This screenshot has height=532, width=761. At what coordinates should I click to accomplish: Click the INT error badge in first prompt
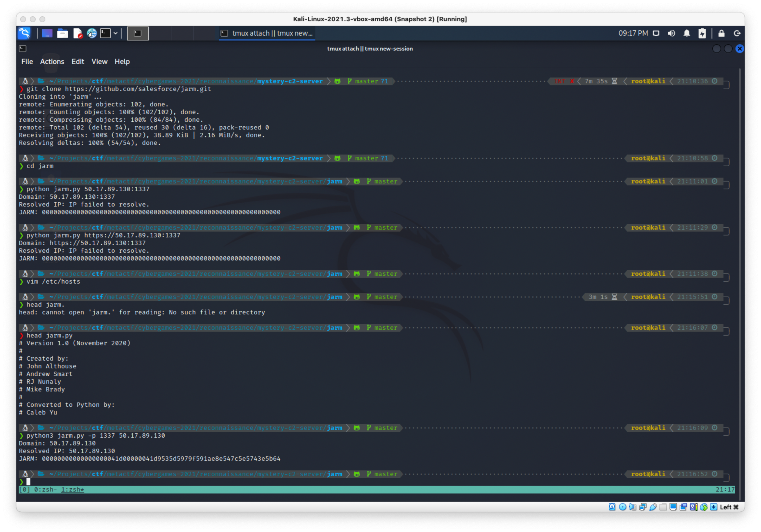click(564, 81)
